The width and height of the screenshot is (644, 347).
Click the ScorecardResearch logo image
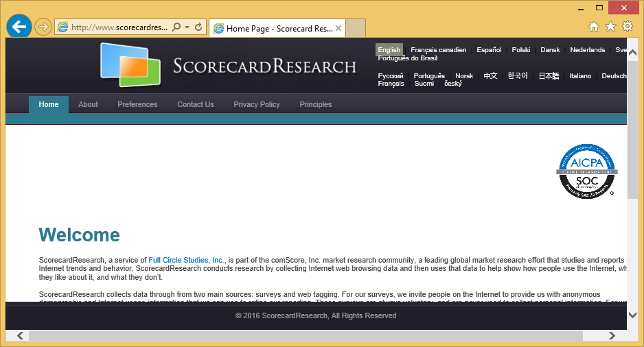(x=228, y=65)
